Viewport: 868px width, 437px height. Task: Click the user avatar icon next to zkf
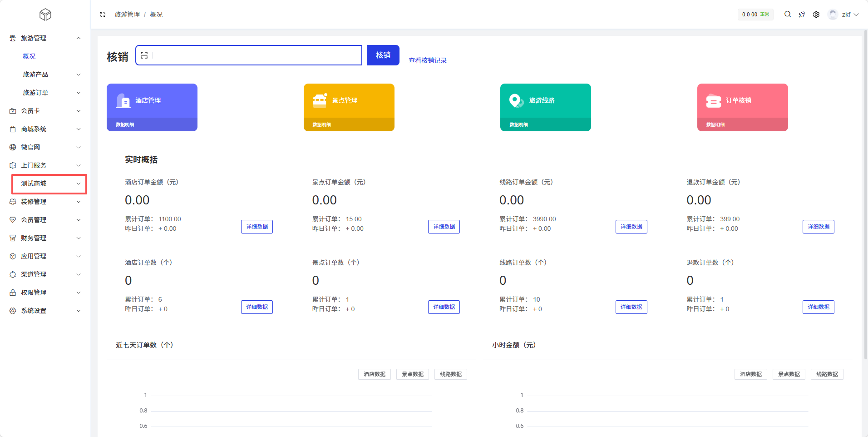833,15
